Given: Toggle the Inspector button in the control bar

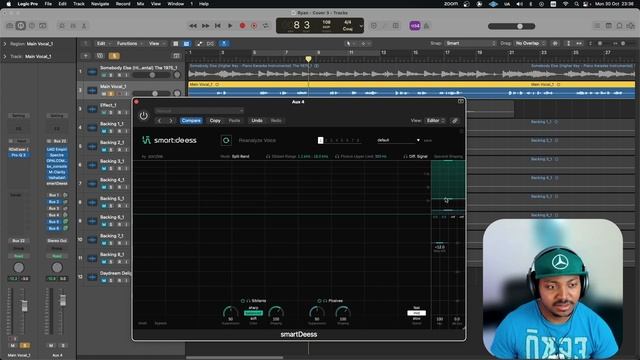Looking at the screenshot, I should coord(20,26).
